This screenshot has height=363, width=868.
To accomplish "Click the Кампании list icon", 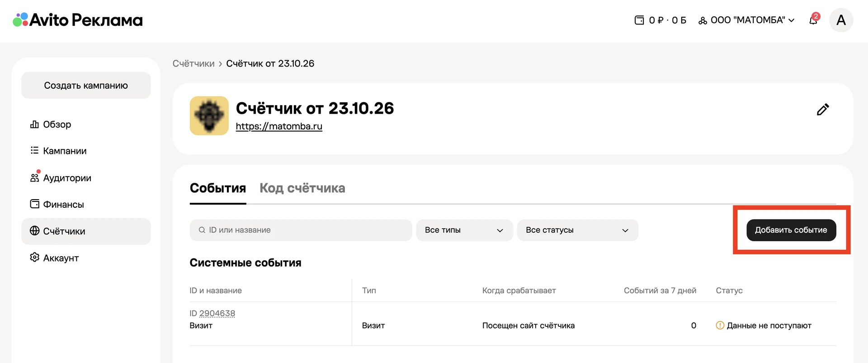I will pos(34,150).
